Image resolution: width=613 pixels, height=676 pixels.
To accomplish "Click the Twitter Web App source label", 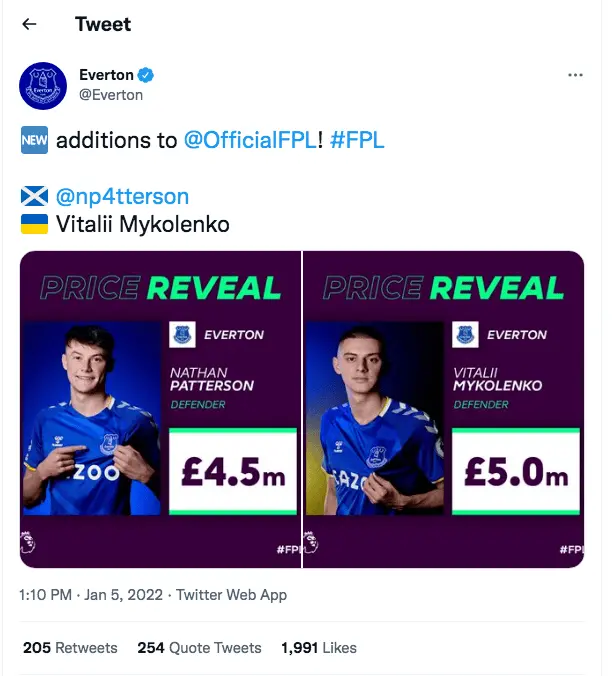I will tap(231, 595).
